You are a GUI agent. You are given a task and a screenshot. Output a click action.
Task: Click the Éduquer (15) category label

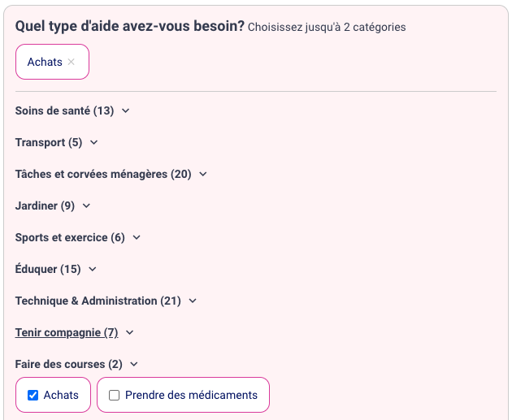(x=48, y=269)
